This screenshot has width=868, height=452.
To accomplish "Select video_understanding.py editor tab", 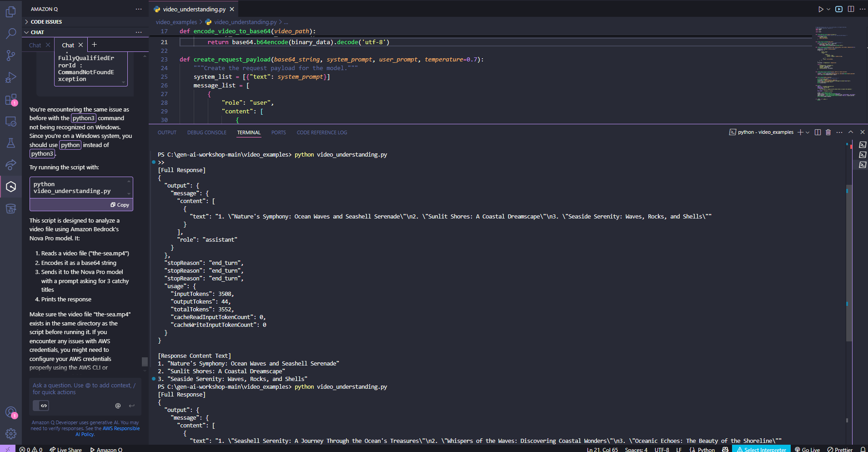I will point(194,9).
